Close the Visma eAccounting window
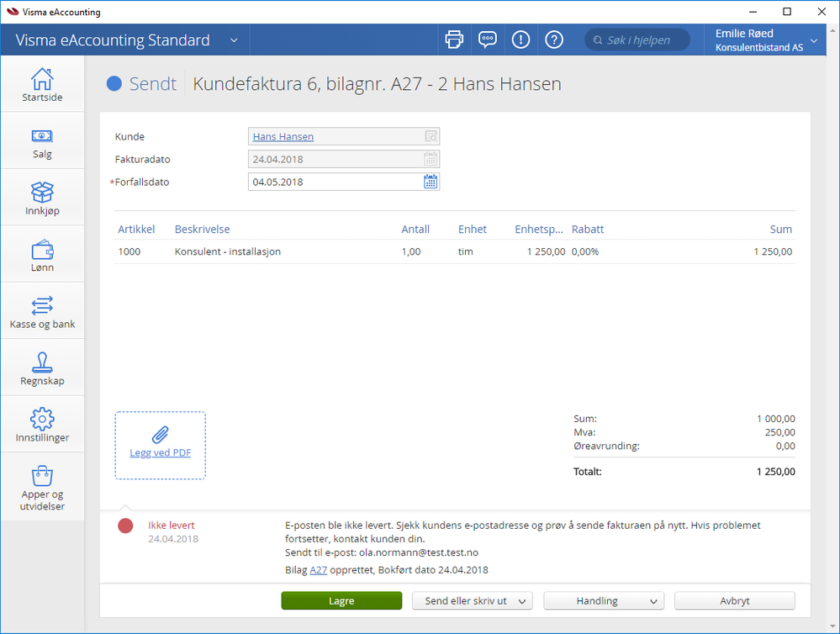Viewport: 840px width, 634px height. tap(822, 12)
